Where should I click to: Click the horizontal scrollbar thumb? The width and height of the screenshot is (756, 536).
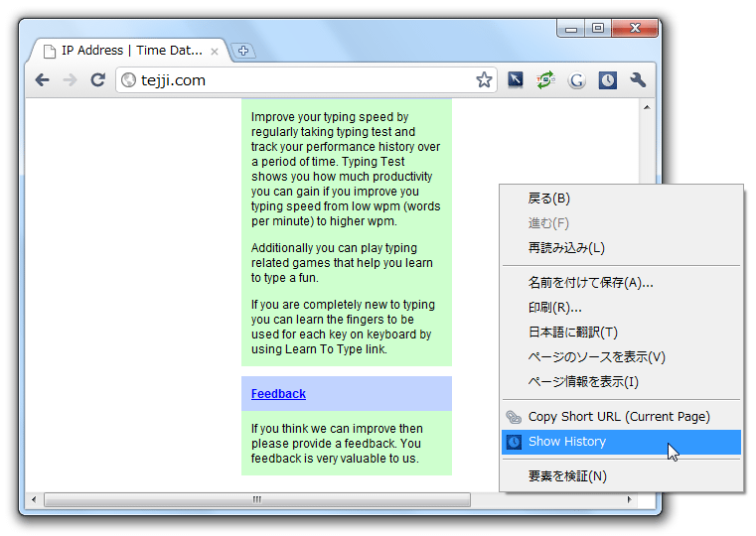[257, 499]
